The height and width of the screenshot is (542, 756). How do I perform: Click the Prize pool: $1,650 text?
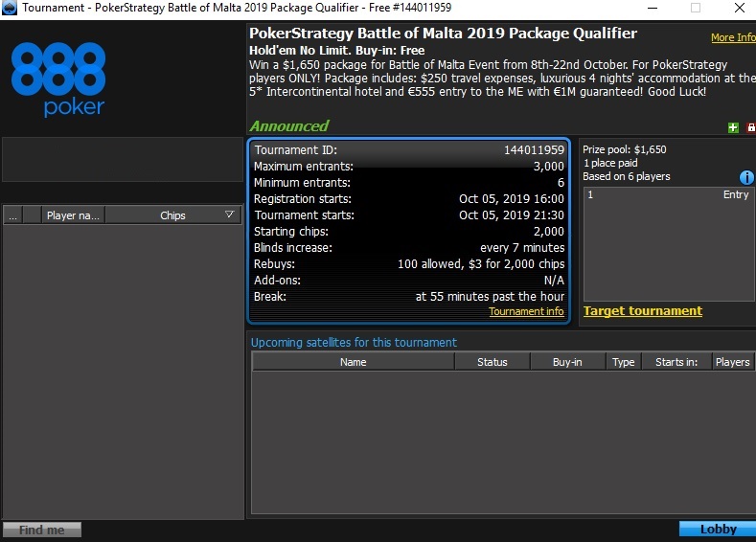[625, 149]
